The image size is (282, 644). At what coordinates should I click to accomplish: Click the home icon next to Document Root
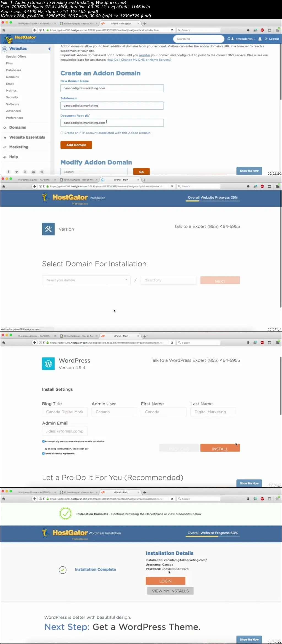[86, 116]
